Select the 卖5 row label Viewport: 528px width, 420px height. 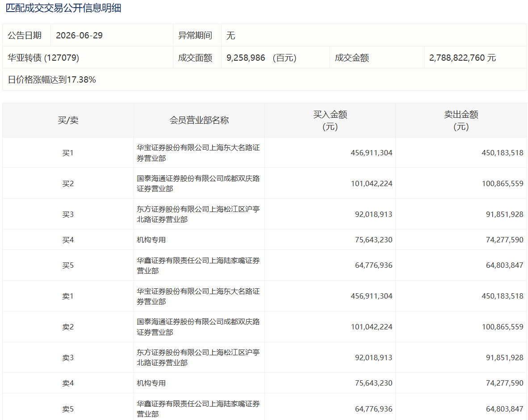pyautogui.click(x=68, y=409)
